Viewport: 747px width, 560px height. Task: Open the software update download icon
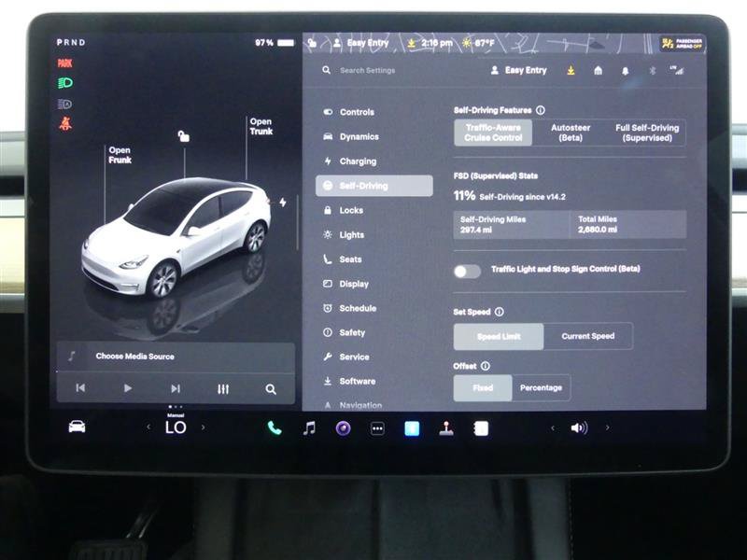571,71
